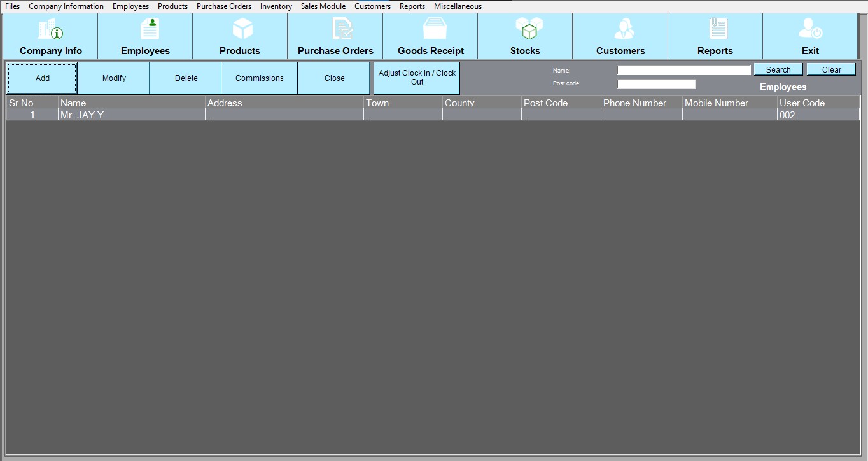Open the Company Info toolbar icon
The height and width of the screenshot is (461, 868).
click(x=50, y=30)
